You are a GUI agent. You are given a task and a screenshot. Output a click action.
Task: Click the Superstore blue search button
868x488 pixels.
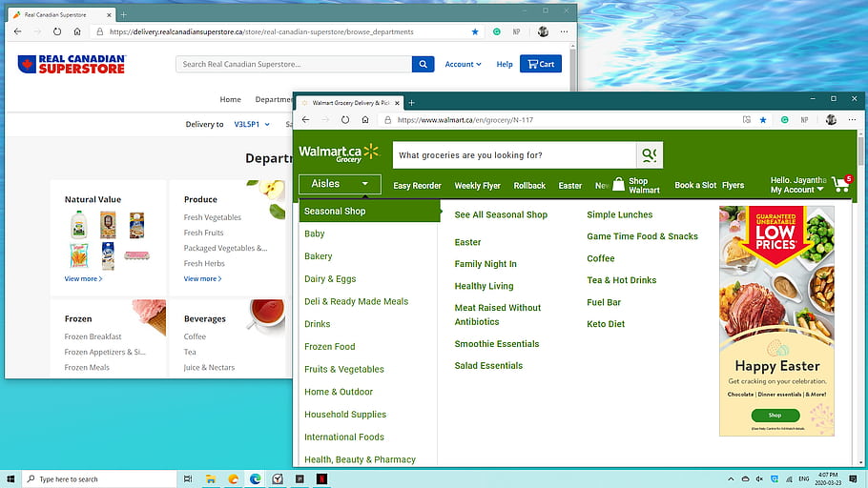point(423,64)
